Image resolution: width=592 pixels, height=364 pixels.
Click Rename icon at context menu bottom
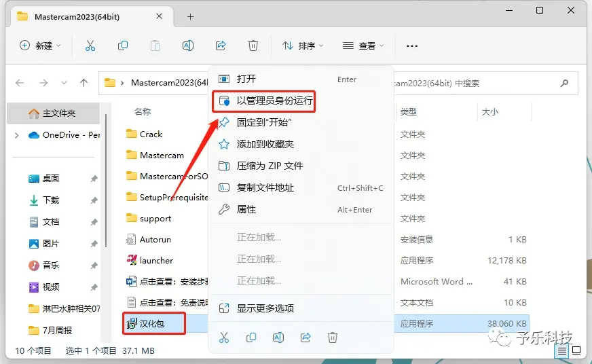(278, 338)
